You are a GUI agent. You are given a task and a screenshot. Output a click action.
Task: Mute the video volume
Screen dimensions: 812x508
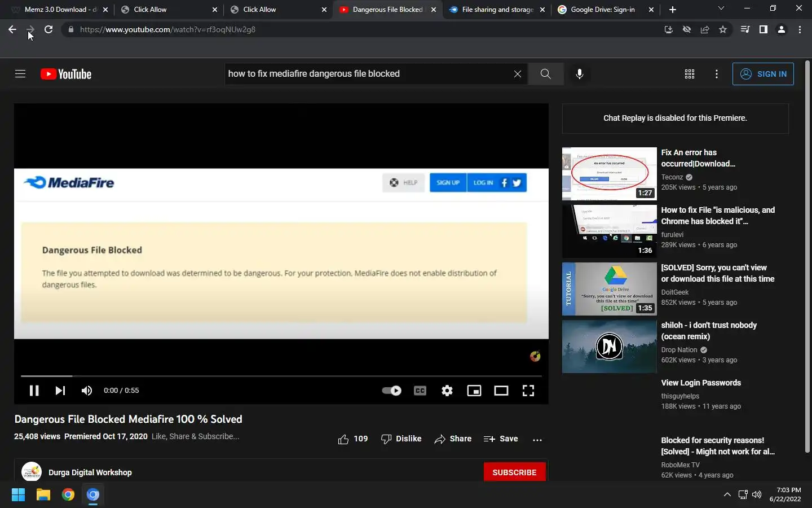(x=87, y=391)
